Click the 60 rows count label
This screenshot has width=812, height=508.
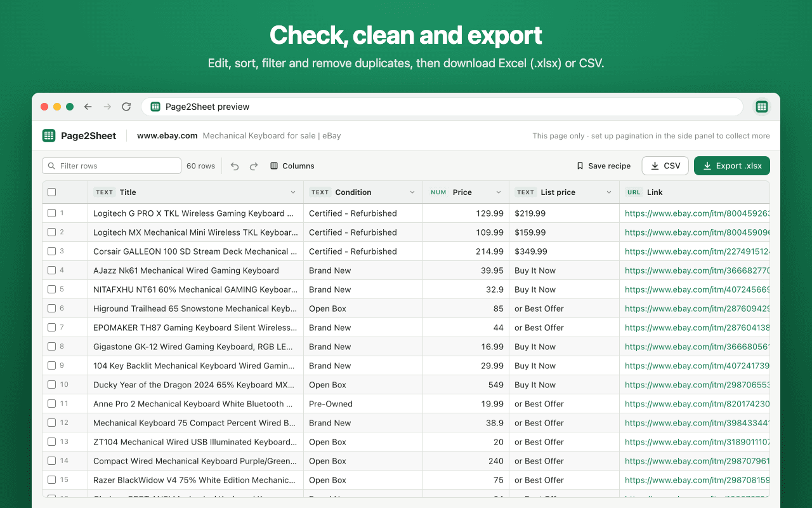point(200,166)
